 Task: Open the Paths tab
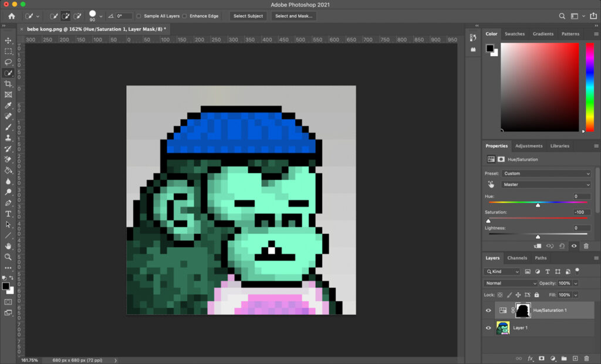coord(541,258)
